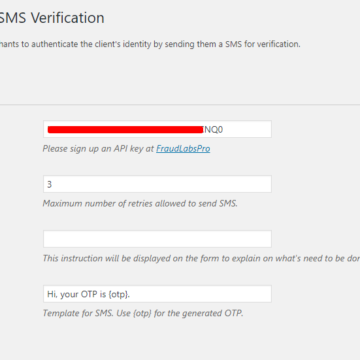
Task: Click the "Maximum number of retries allowed" description
Action: tap(140, 203)
